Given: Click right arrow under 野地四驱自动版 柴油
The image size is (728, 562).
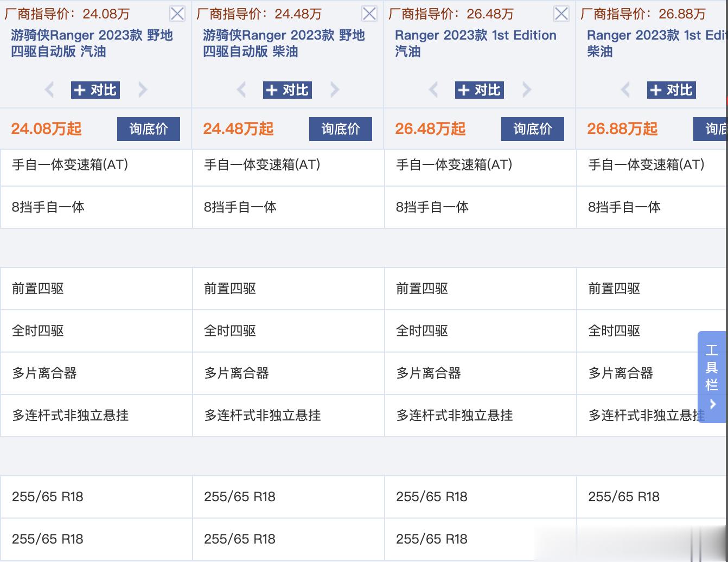Looking at the screenshot, I should (335, 90).
